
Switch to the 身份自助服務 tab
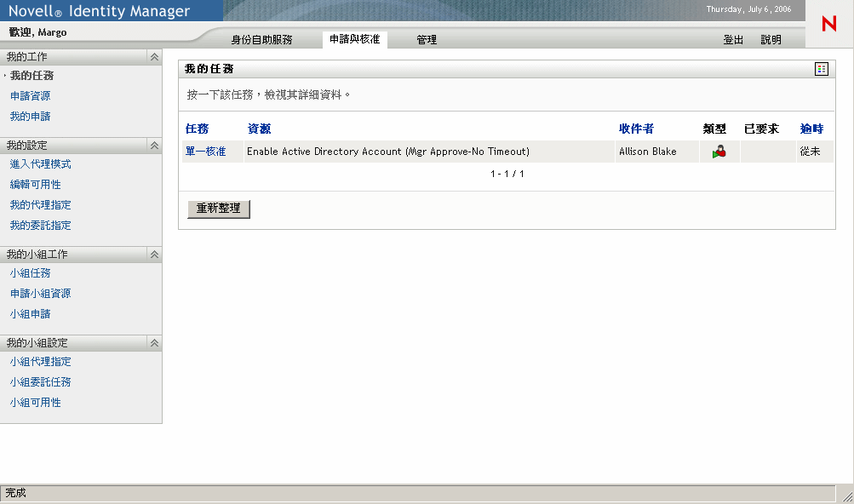coord(262,40)
